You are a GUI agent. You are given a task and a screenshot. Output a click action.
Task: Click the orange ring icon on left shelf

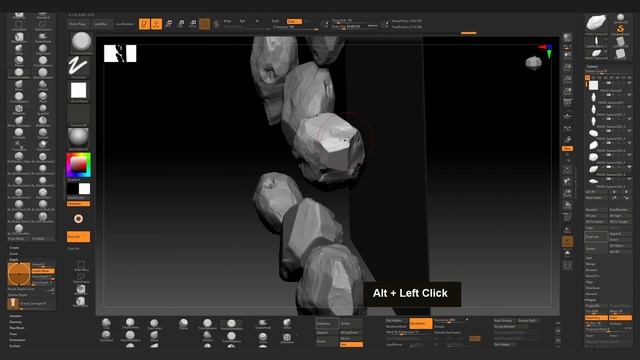click(x=78, y=219)
